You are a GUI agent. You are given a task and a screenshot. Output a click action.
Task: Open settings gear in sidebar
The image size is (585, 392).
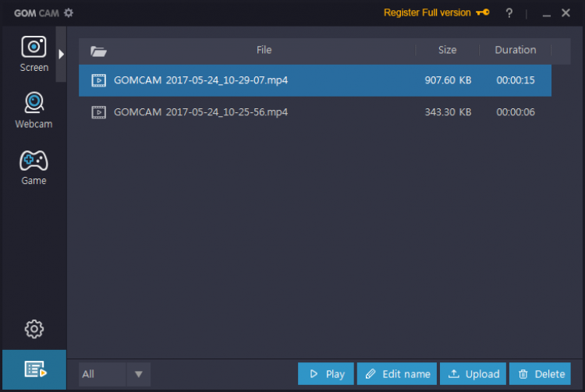pyautogui.click(x=34, y=329)
